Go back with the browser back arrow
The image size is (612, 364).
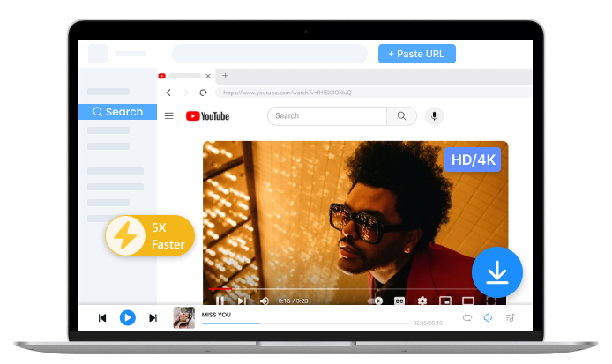point(169,93)
